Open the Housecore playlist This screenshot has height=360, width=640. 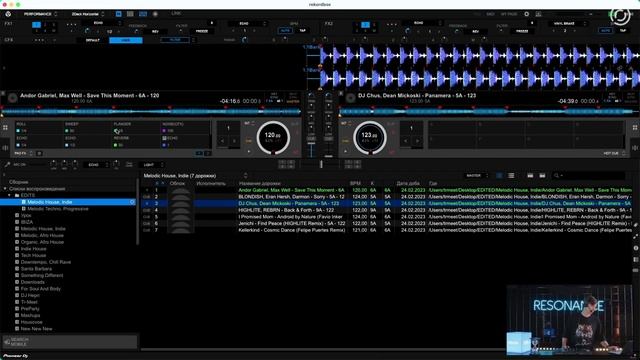pyautogui.click(x=31, y=322)
